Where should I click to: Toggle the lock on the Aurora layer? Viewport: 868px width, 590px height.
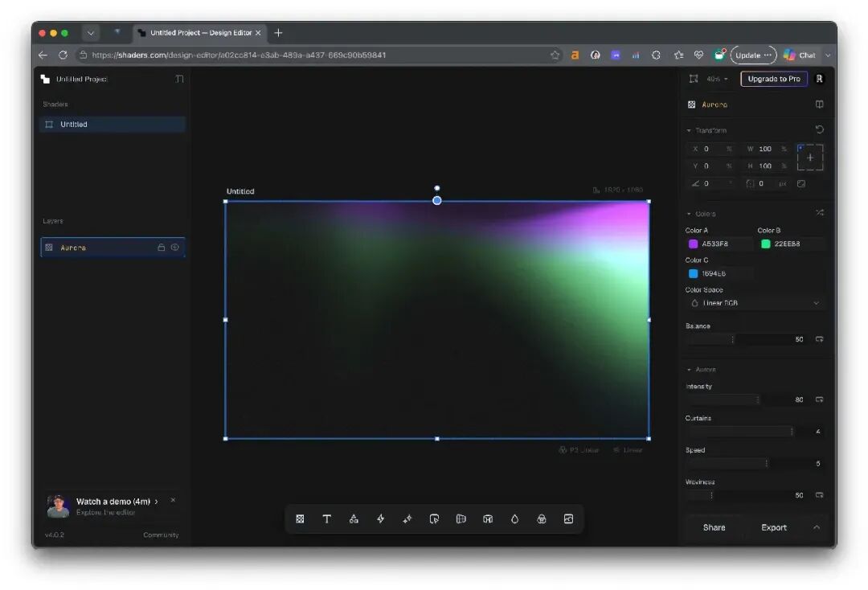click(x=161, y=248)
